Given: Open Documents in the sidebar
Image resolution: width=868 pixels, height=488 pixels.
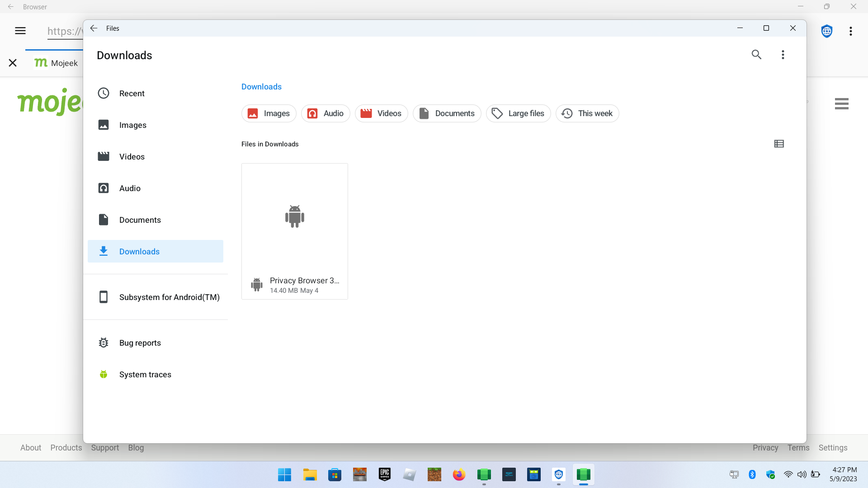Looking at the screenshot, I should coord(156,220).
